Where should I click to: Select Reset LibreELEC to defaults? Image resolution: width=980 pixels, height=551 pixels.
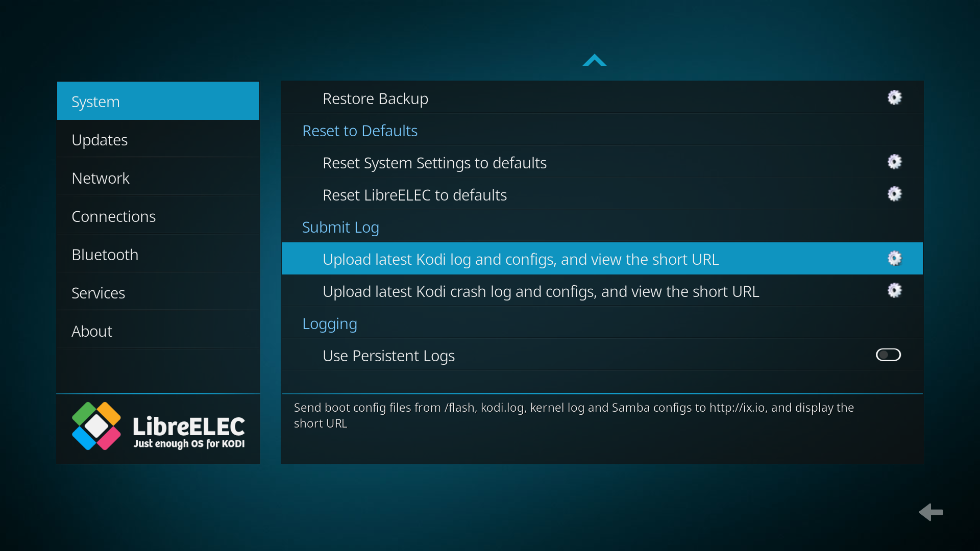coord(414,195)
